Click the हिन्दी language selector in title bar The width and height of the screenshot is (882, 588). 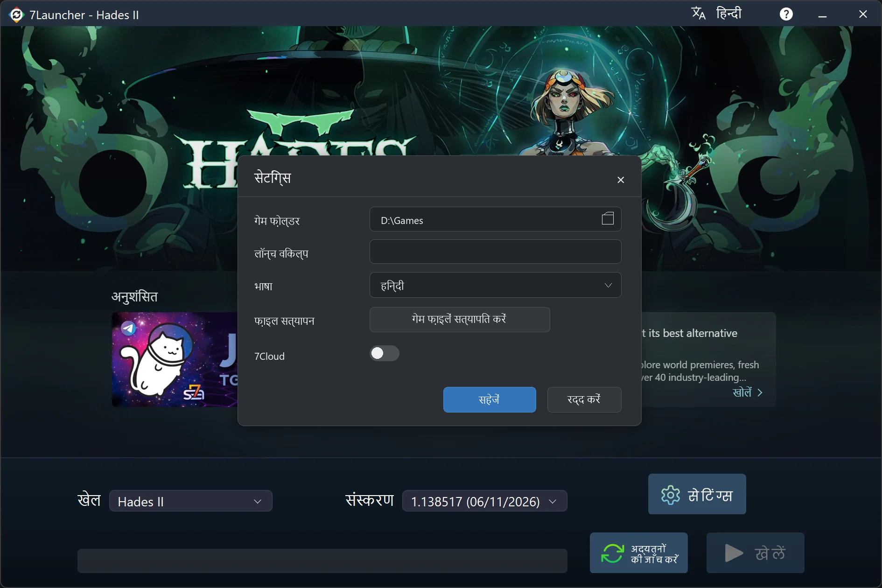pyautogui.click(x=729, y=13)
